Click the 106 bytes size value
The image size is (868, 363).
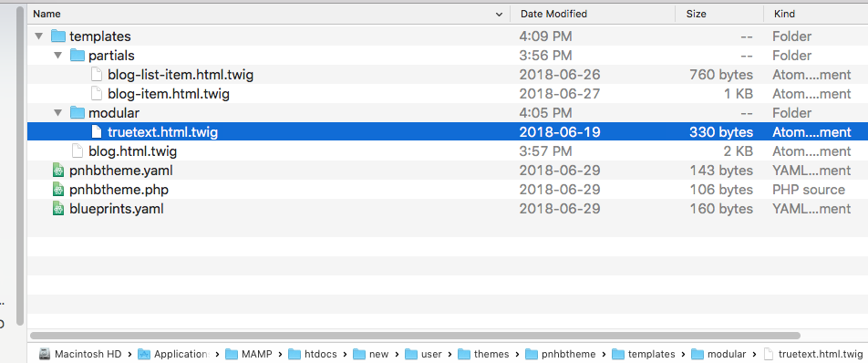point(721,190)
